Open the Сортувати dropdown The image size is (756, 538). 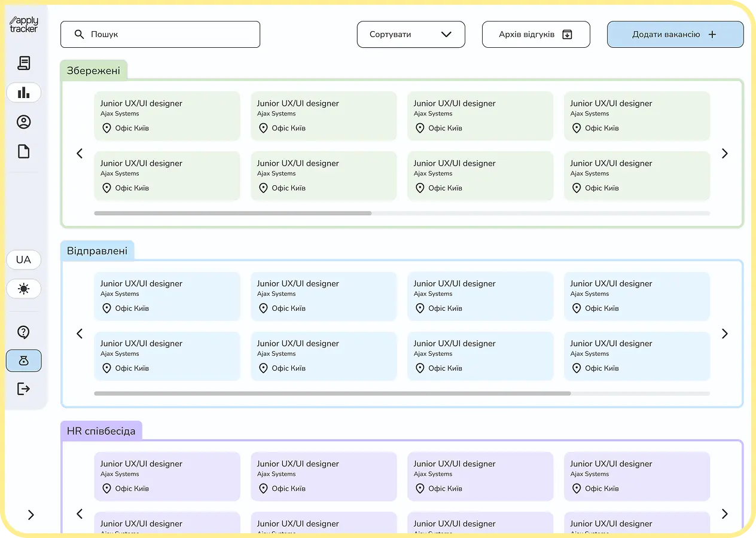[411, 34]
